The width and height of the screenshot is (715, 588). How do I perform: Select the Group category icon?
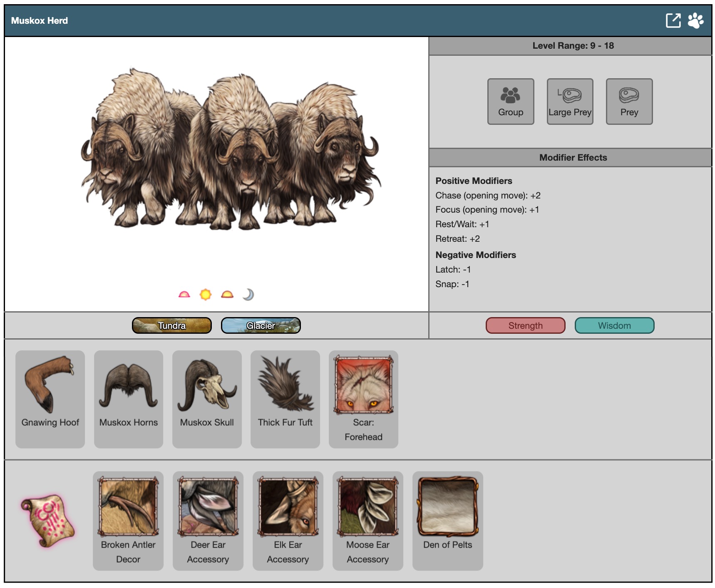pyautogui.click(x=510, y=101)
